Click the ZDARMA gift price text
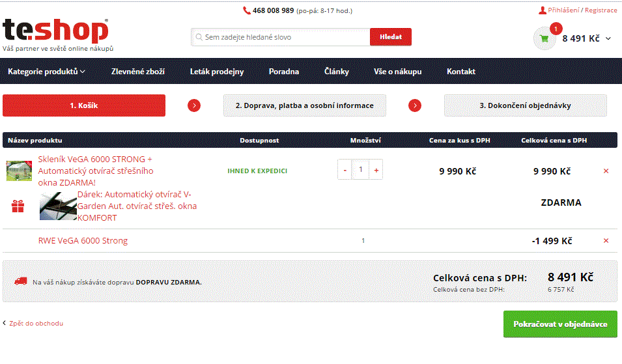The width and height of the screenshot is (622, 364). (561, 203)
